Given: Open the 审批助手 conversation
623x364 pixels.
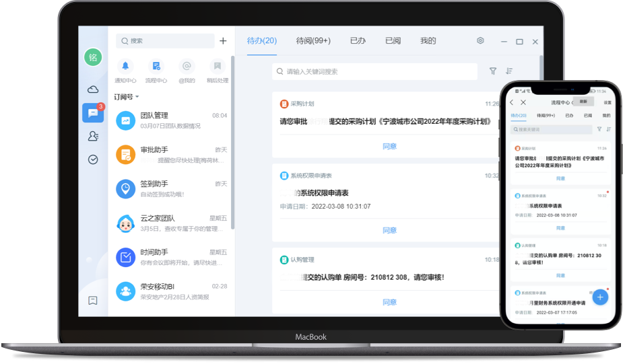Looking at the screenshot, I should 171,155.
